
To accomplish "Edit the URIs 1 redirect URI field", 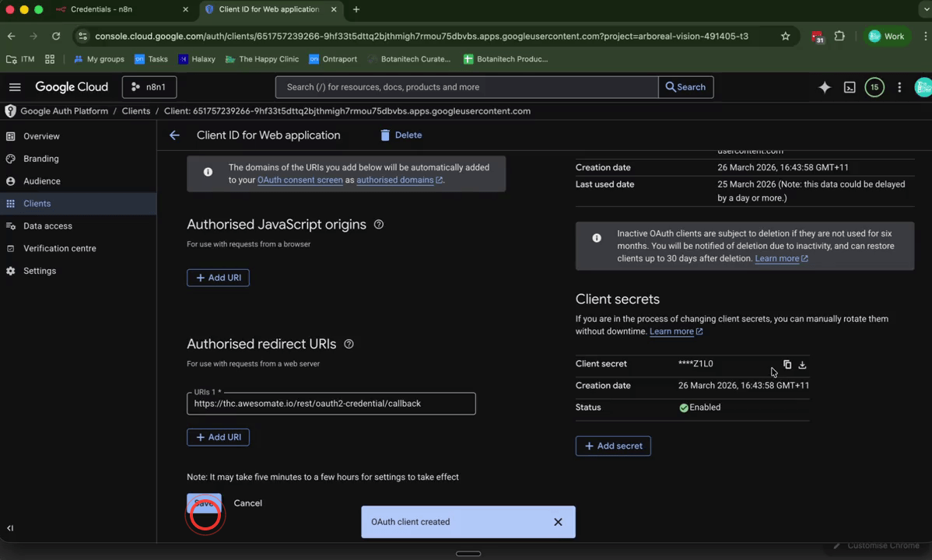I will (331, 404).
